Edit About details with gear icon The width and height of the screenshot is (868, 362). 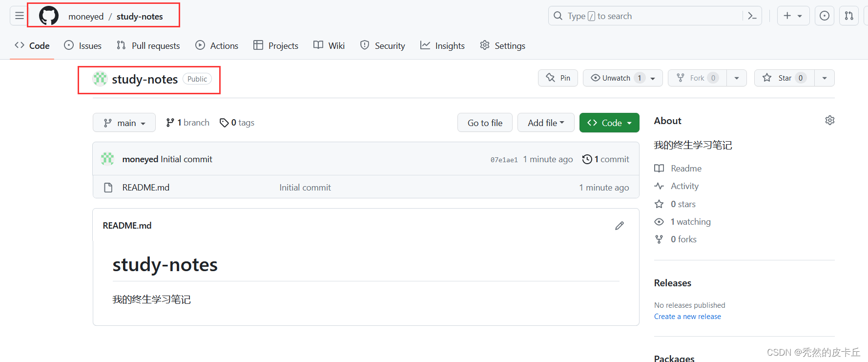click(x=829, y=120)
